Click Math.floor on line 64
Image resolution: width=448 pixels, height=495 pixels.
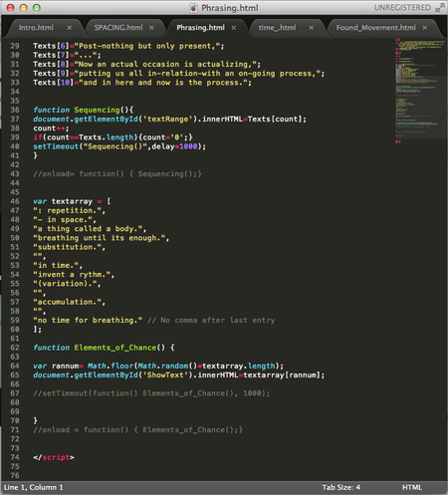(x=111, y=366)
